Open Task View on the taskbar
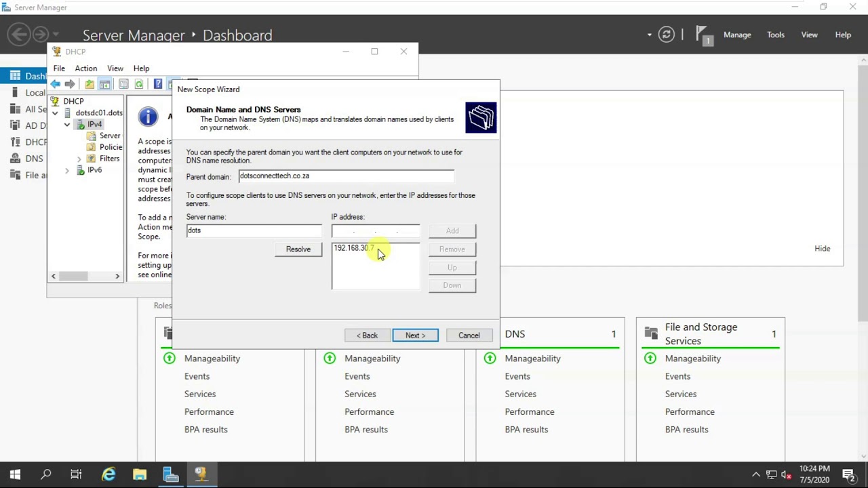 (x=76, y=474)
